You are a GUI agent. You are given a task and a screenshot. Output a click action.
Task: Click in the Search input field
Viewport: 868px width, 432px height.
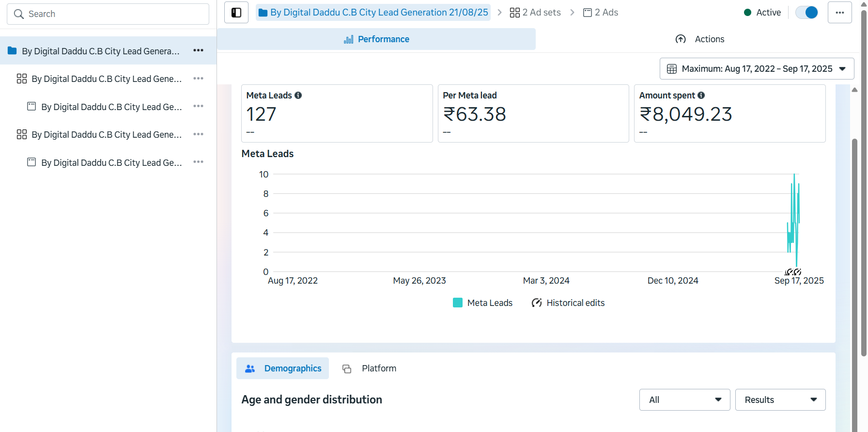108,14
